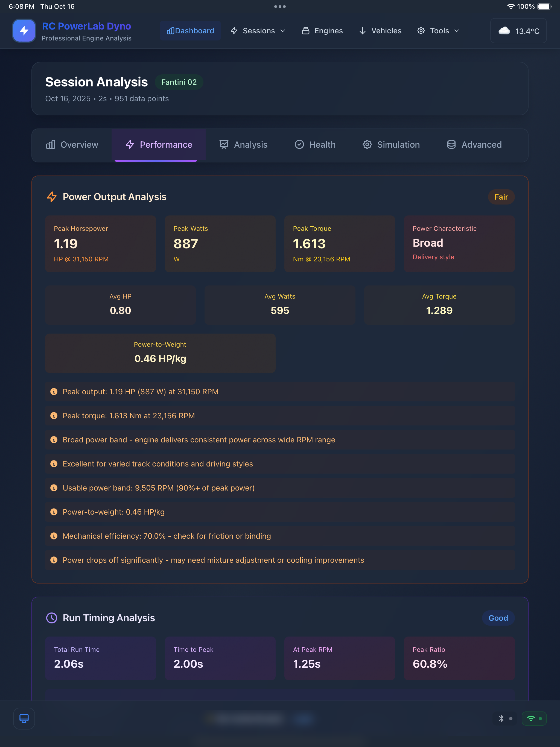This screenshot has height=747, width=560.
Task: Click the Bluetooth status icon
Action: coord(501,719)
